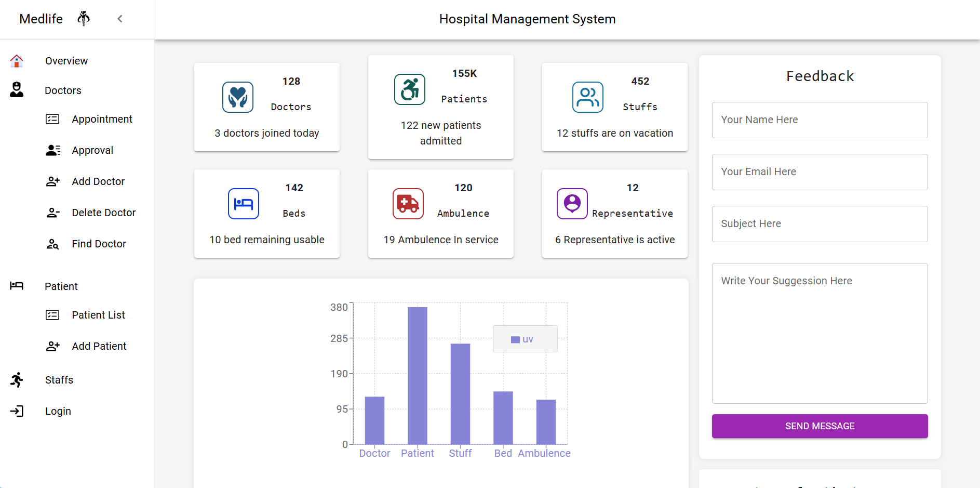Open the Approval menu item
980x488 pixels.
(x=92, y=150)
